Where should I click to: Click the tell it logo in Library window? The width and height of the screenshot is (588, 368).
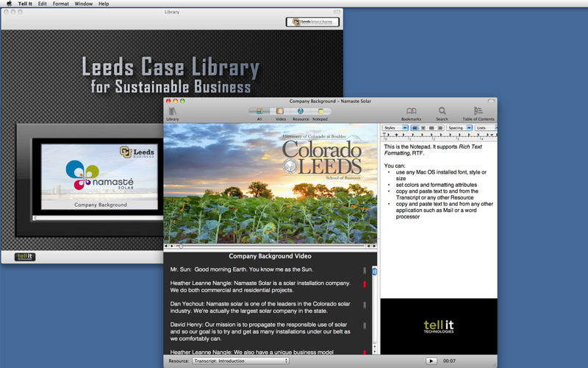(x=25, y=257)
